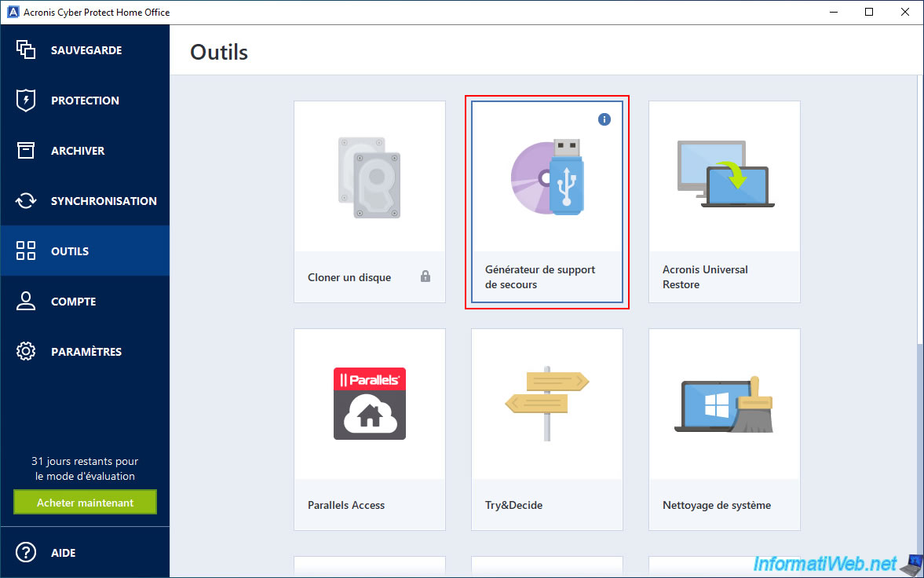Image resolution: width=924 pixels, height=578 pixels.
Task: Click the lock icon beside Cloner un disque
Action: [425, 276]
